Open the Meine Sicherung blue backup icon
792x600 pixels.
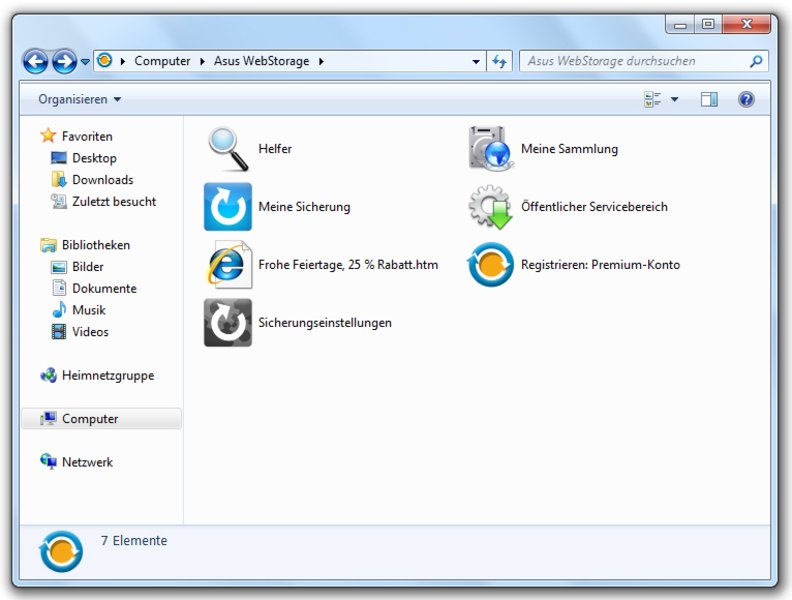coord(228,207)
